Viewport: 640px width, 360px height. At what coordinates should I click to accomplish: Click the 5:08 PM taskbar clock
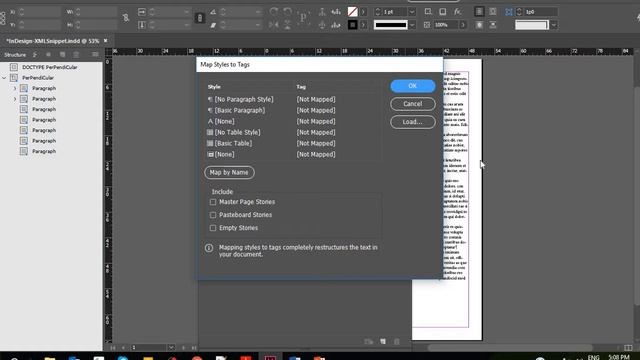tap(619, 357)
